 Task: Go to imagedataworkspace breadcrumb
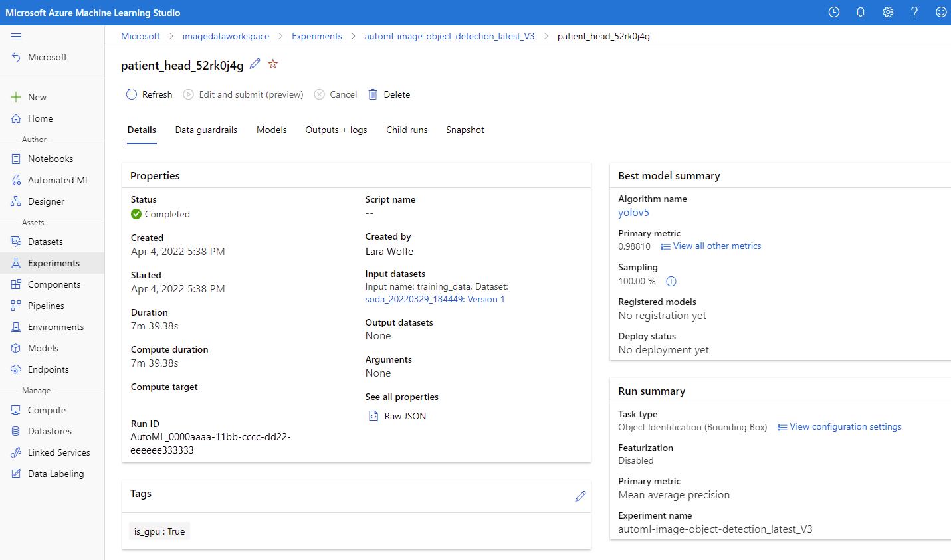[226, 36]
